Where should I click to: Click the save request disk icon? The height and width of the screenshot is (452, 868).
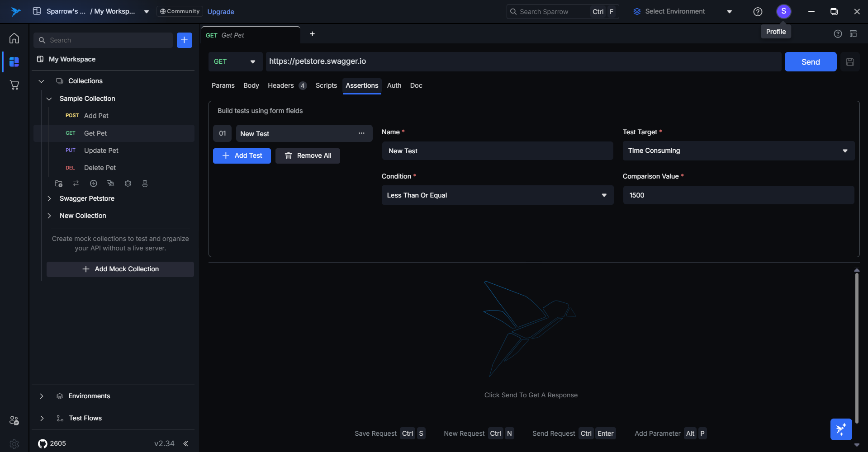pos(850,62)
